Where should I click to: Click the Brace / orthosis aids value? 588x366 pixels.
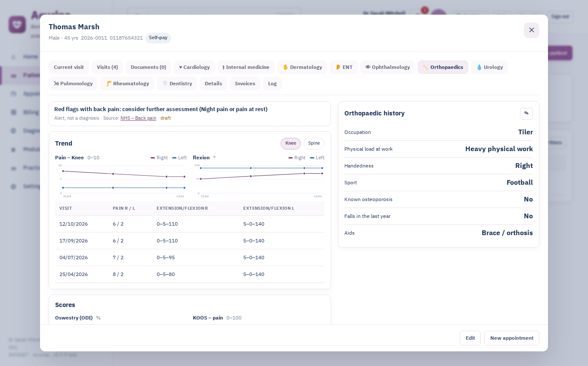[507, 233]
